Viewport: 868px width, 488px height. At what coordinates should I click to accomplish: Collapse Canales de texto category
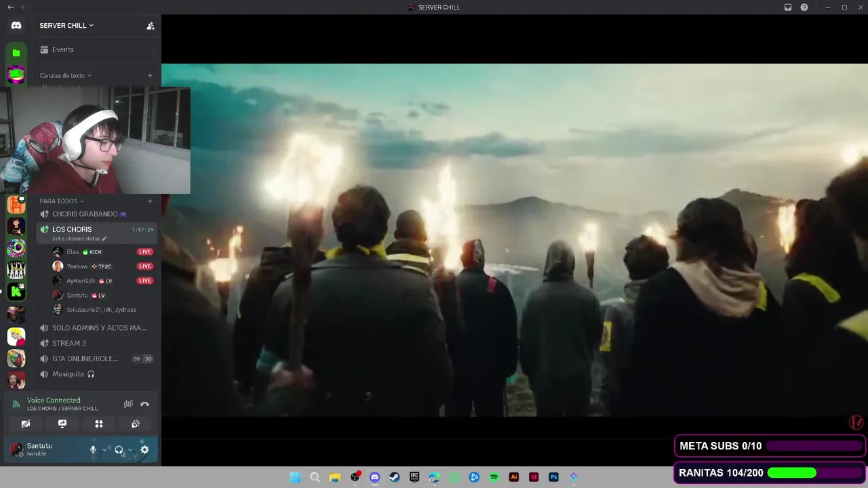click(x=66, y=76)
